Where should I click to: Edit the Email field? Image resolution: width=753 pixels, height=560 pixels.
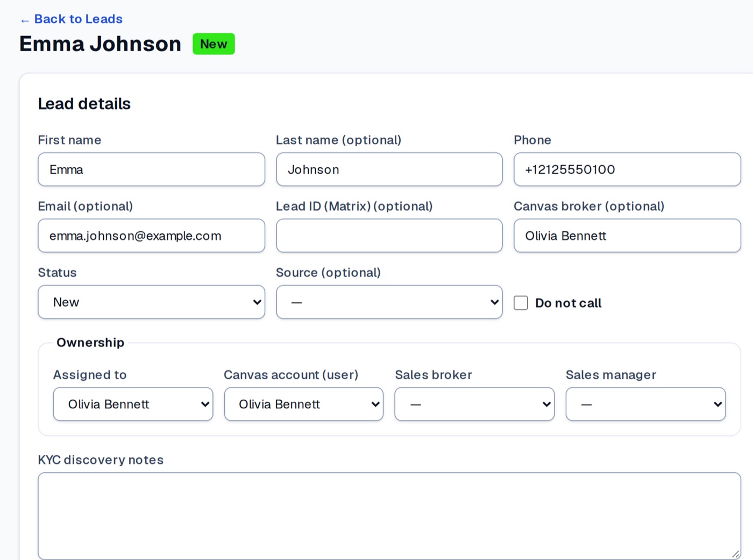click(x=151, y=236)
